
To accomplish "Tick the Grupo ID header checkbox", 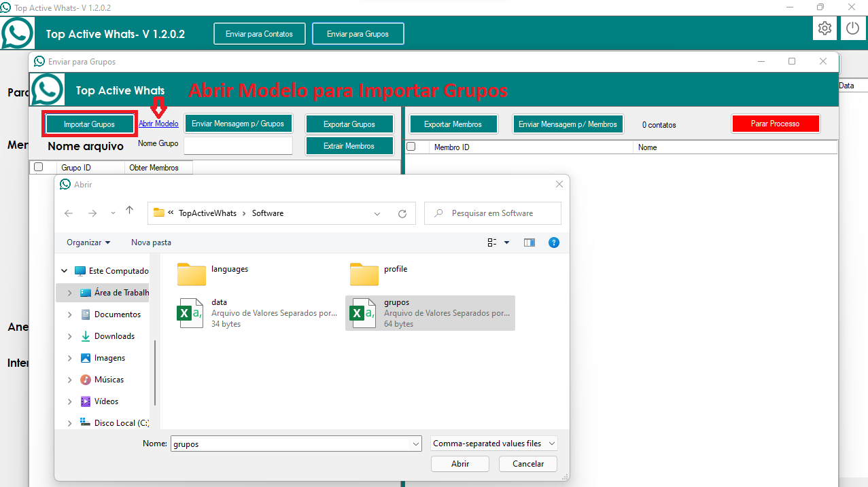I will (39, 167).
